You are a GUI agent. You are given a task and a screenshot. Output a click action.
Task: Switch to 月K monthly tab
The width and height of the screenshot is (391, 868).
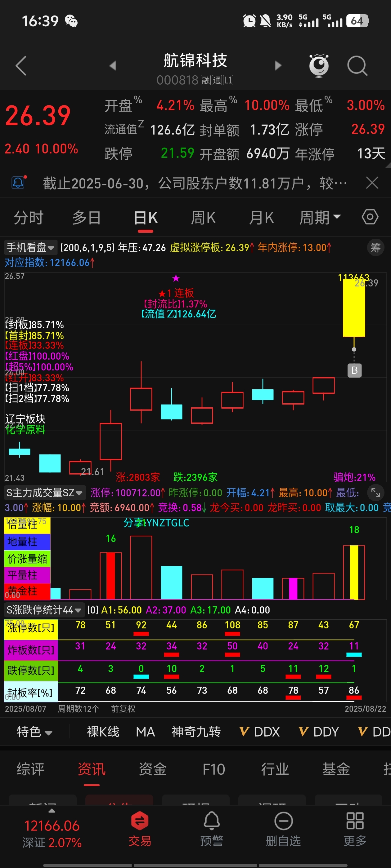click(261, 218)
